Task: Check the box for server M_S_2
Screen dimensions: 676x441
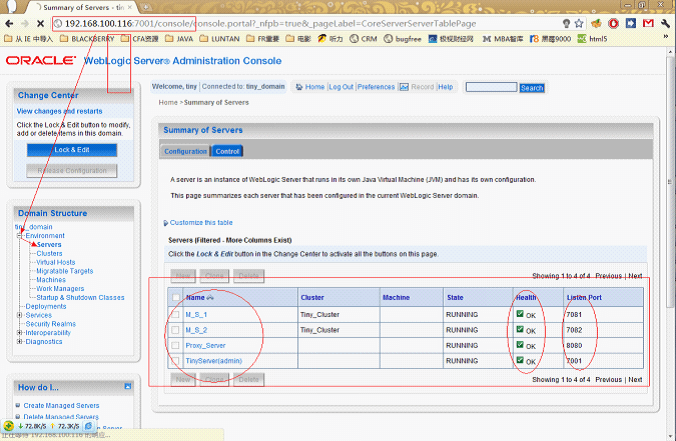Action: (175, 330)
